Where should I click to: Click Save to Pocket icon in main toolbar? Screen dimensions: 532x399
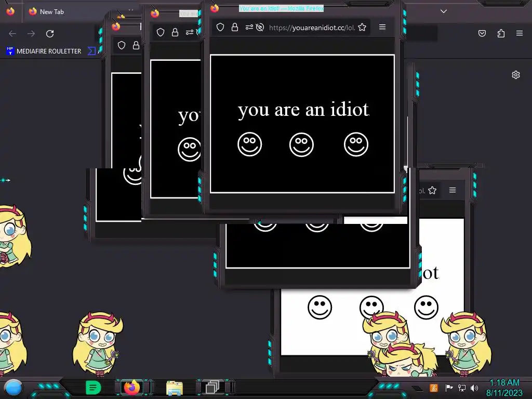point(482,33)
